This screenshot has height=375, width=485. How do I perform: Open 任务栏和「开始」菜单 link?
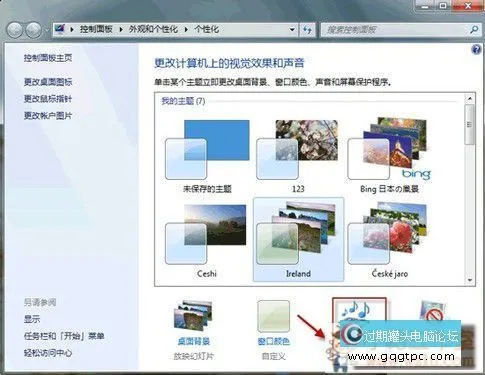pyautogui.click(x=64, y=336)
